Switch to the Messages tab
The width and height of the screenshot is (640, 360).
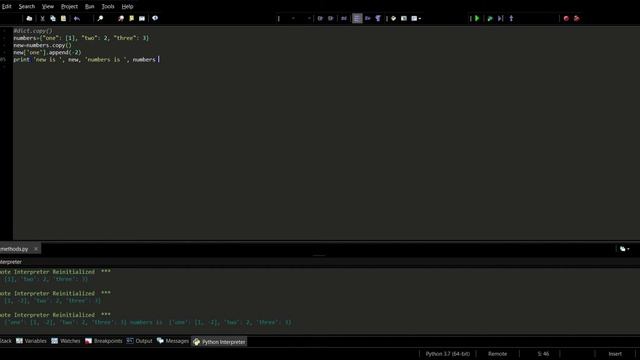(173, 341)
